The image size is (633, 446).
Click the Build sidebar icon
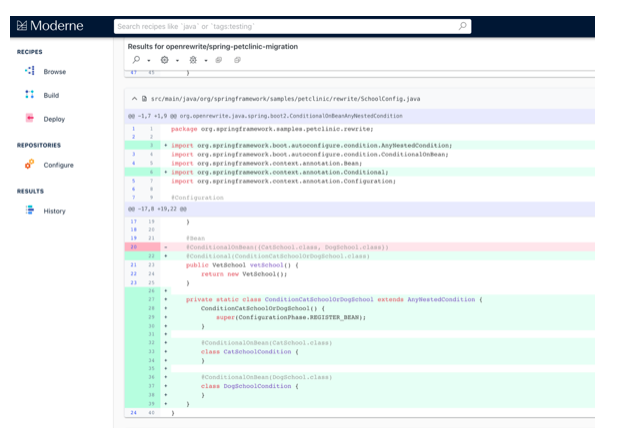point(29,94)
